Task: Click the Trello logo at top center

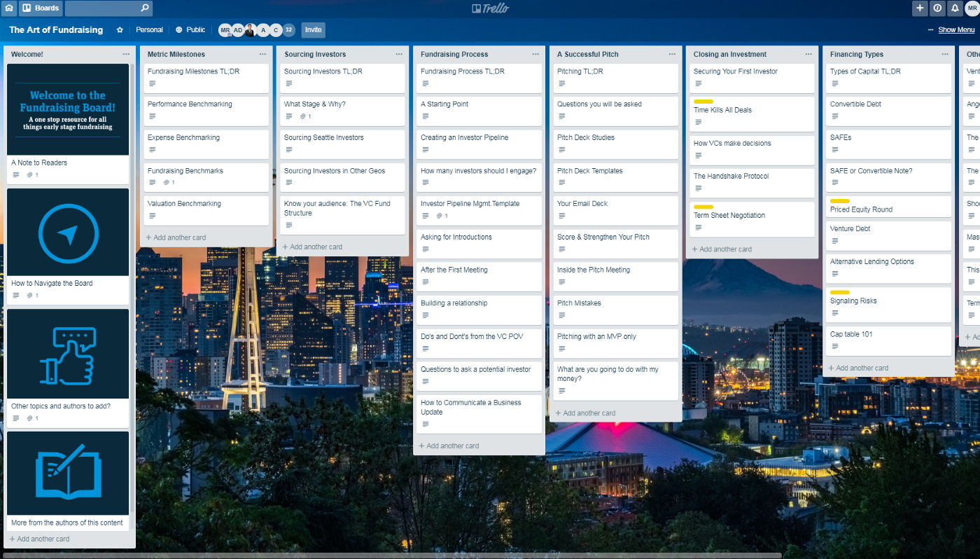Action: (x=490, y=8)
